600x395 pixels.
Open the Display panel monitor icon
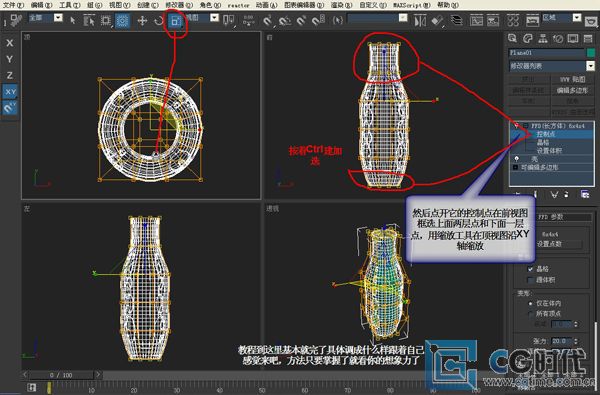tap(573, 38)
